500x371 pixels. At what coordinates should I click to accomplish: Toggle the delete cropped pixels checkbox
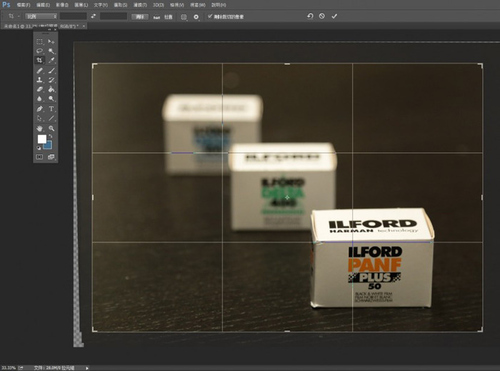pyautogui.click(x=210, y=16)
